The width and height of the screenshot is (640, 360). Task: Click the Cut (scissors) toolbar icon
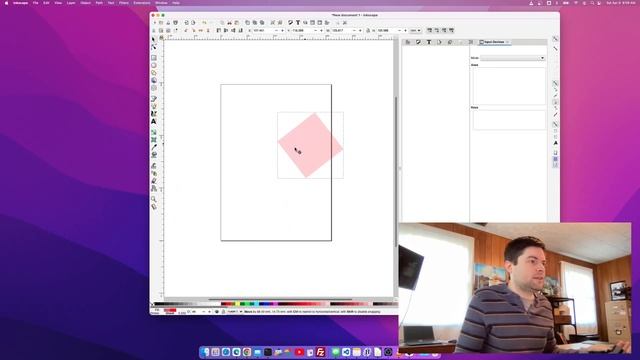(229, 23)
